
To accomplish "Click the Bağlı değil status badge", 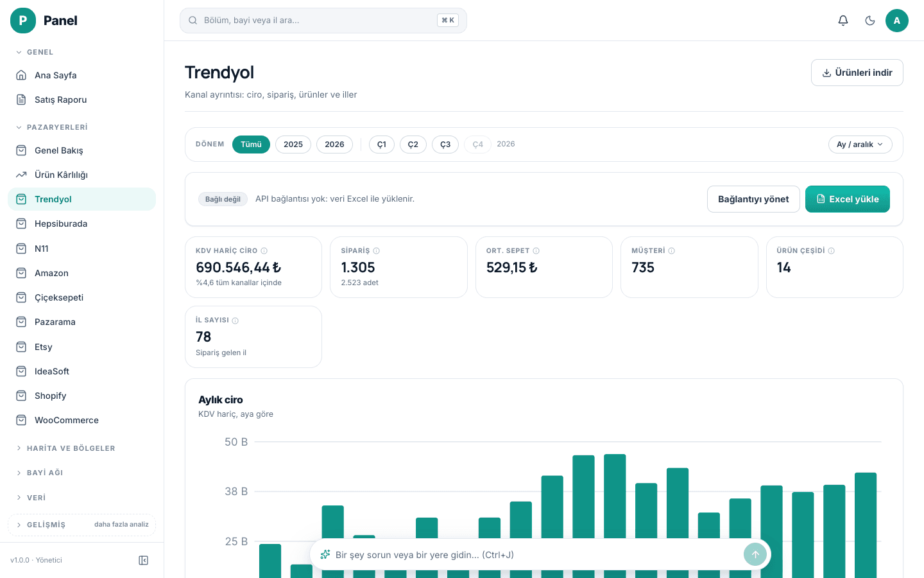I will (223, 199).
